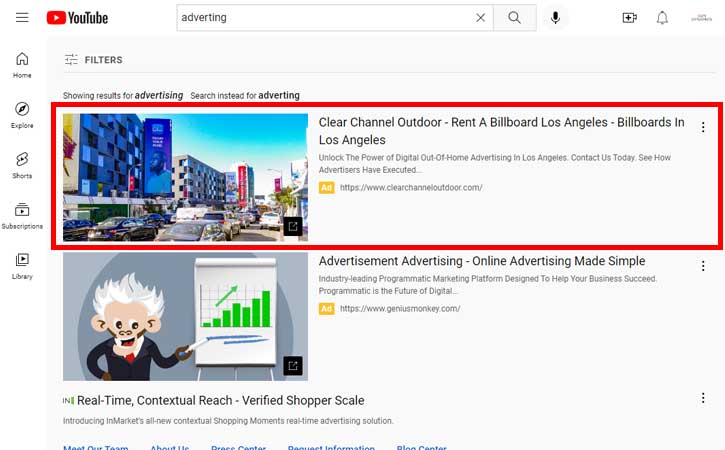Click the magnifier search button

[x=515, y=18]
